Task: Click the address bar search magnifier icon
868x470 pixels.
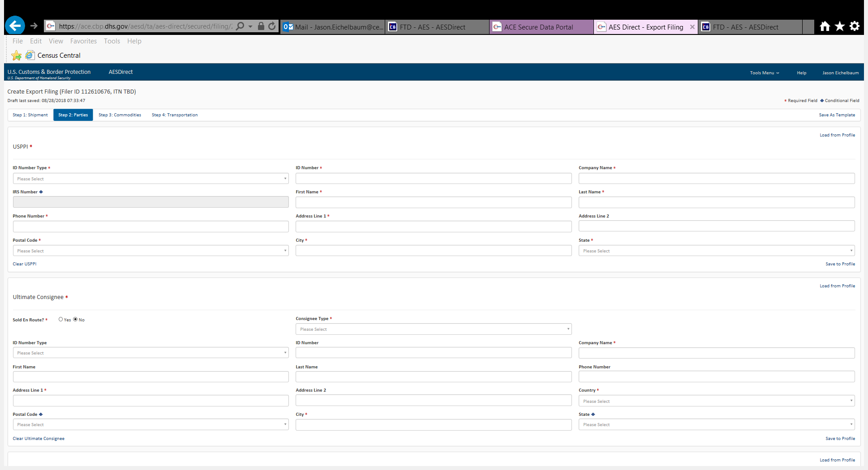Action: tap(240, 26)
